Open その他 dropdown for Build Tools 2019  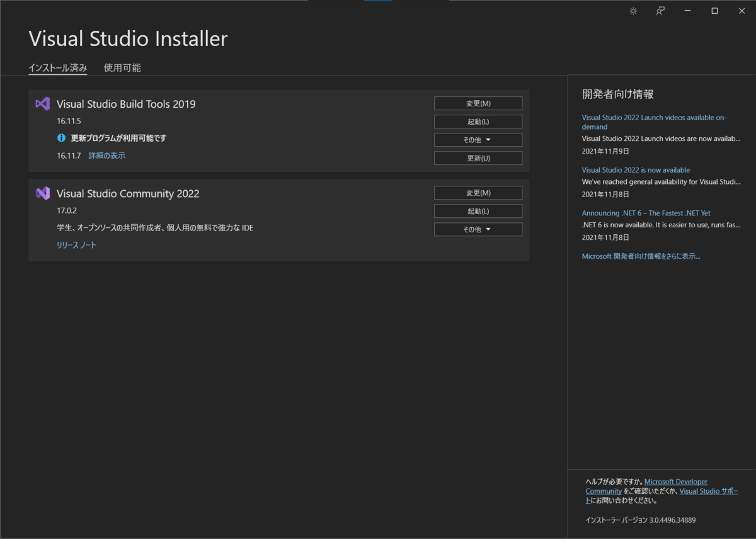click(x=478, y=140)
